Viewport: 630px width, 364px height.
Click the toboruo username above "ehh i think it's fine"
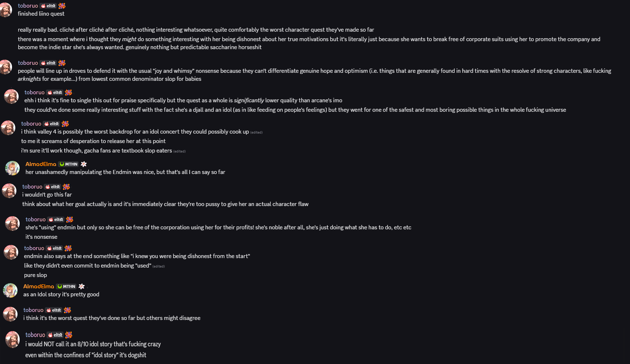34,92
